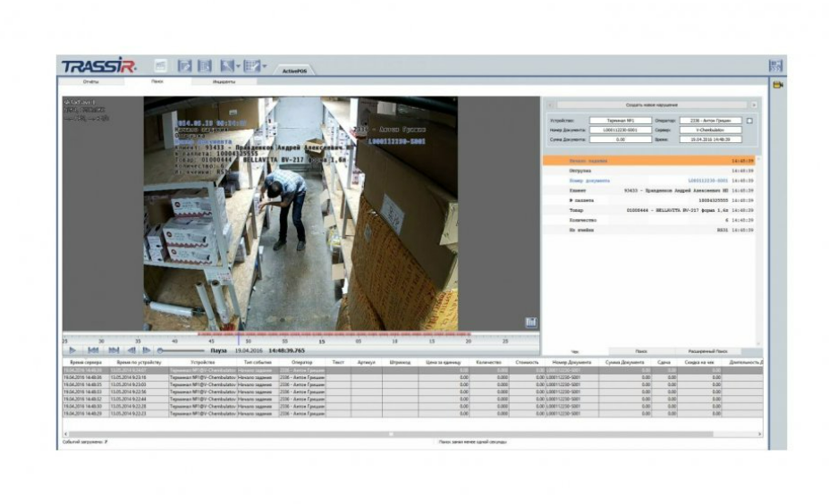Open the Отчёты tab
Viewport: 829px width, 504px height.
tap(91, 82)
